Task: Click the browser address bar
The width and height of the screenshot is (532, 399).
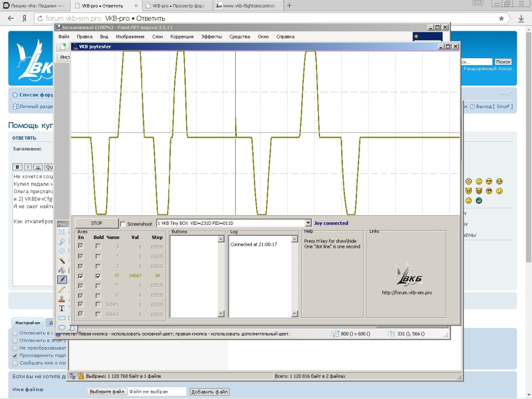Action: pyautogui.click(x=260, y=19)
